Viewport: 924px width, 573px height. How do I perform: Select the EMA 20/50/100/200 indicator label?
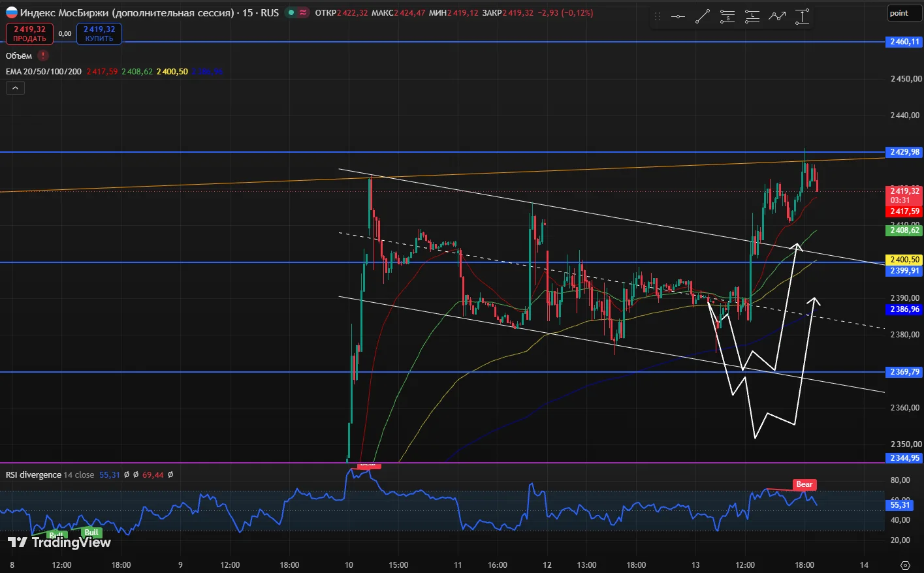44,71
